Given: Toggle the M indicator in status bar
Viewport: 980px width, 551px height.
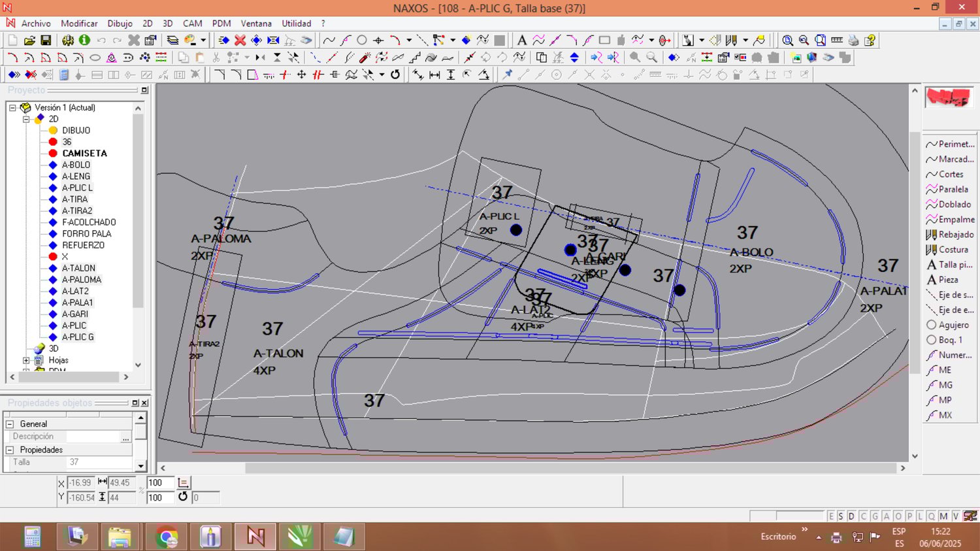Looking at the screenshot, I should 943,516.
